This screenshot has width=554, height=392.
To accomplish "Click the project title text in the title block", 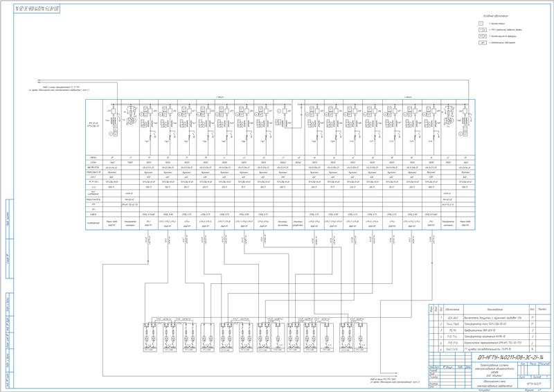I will 494,370.
